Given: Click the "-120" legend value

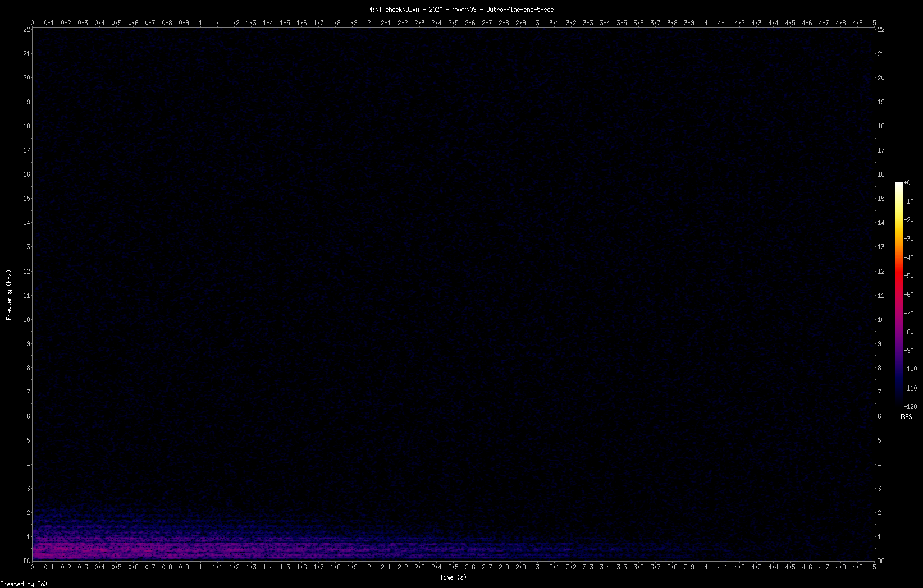Looking at the screenshot, I should pyautogui.click(x=911, y=407).
